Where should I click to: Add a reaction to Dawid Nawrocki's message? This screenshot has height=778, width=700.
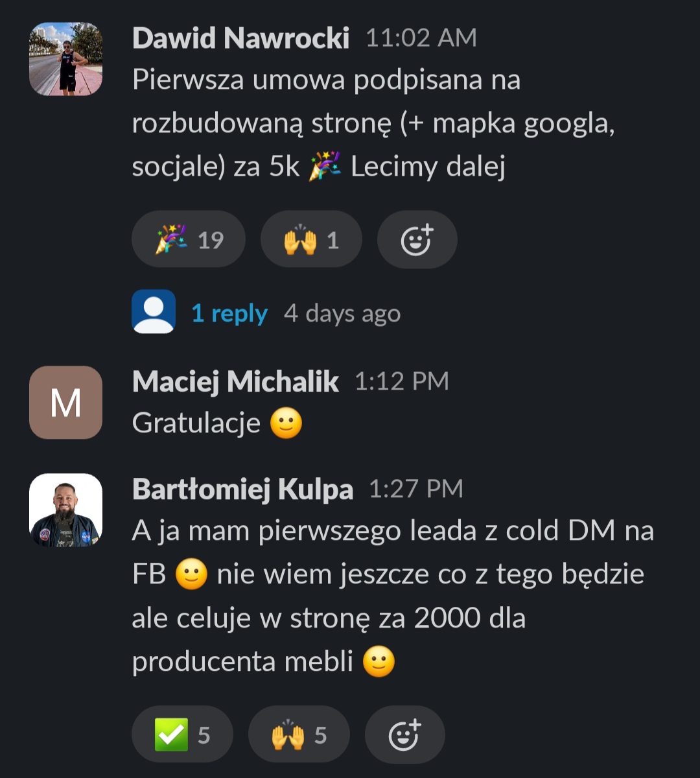click(417, 240)
